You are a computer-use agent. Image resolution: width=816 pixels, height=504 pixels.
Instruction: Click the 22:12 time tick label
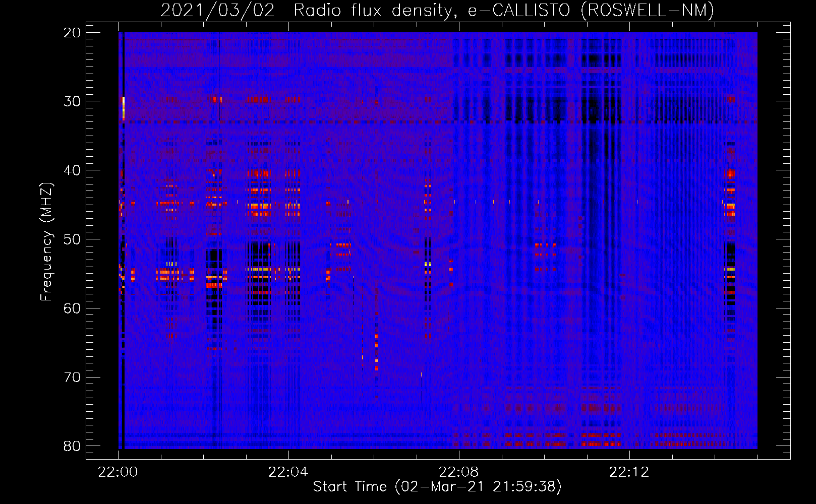coord(629,472)
